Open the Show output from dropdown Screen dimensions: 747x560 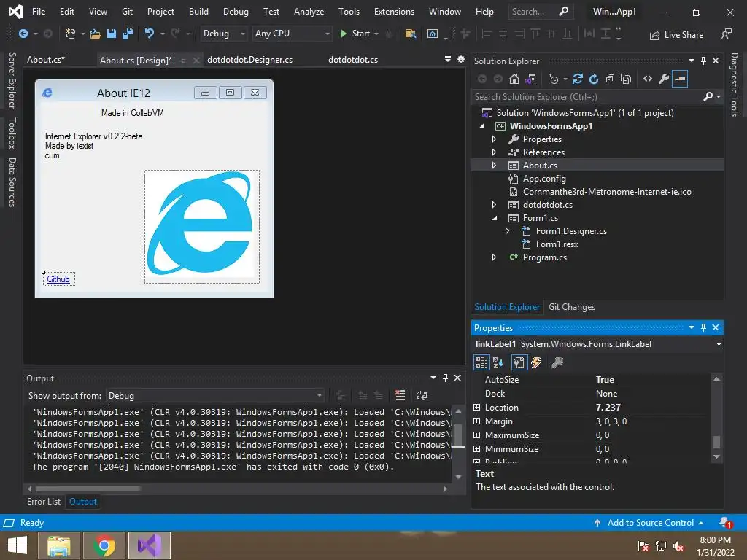215,395
